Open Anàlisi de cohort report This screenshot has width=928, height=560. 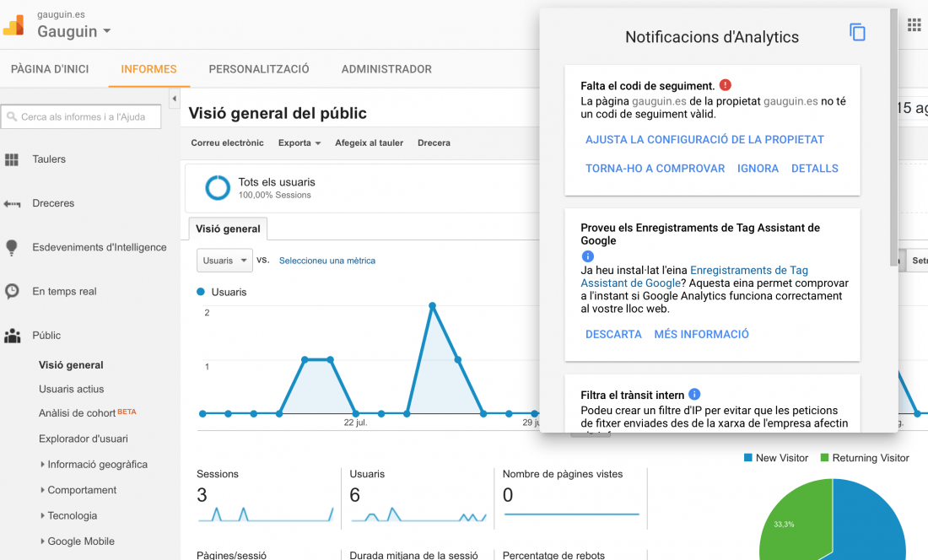pos(77,413)
